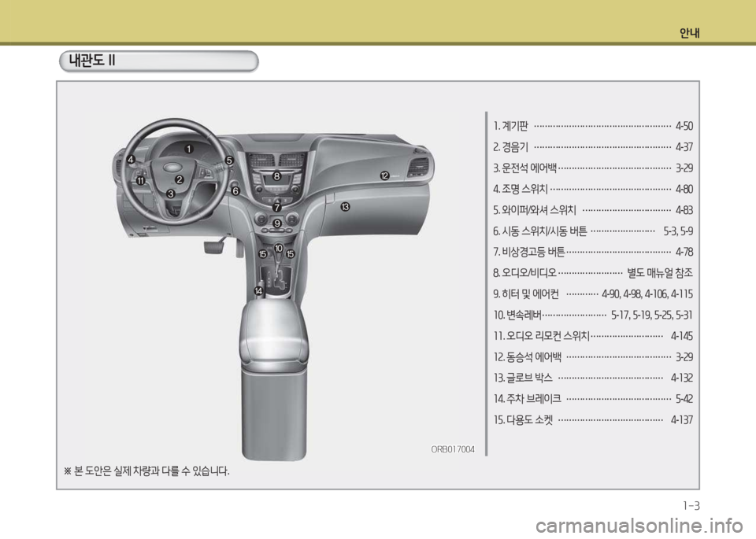This screenshot has height=539, width=756.
Task: Click page reference 4-37
Action: 684,147
